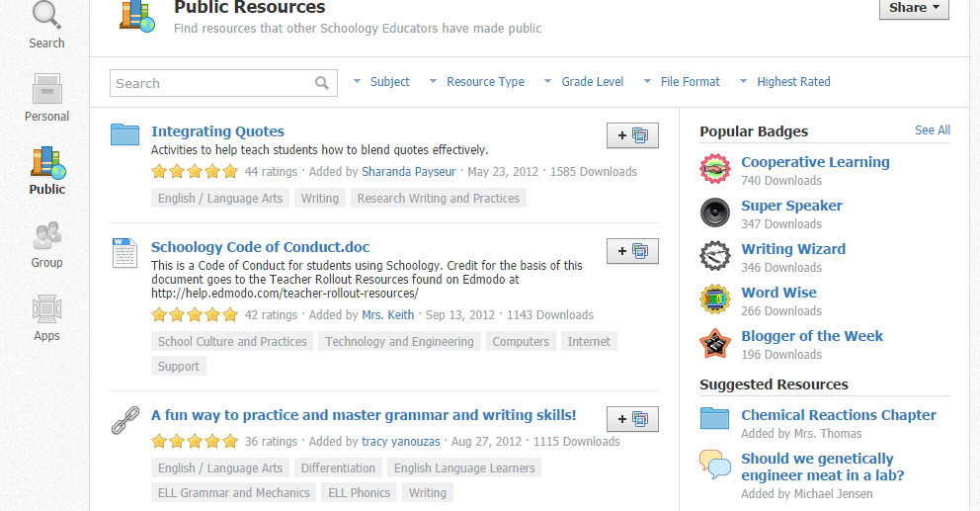The image size is (980, 511).
Task: View Mrs. Keith's profile
Action: (x=388, y=314)
